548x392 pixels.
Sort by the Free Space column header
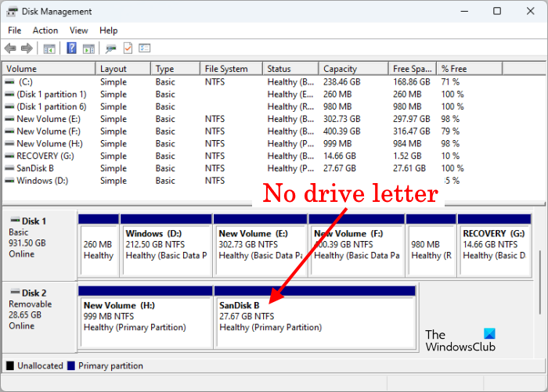[413, 69]
